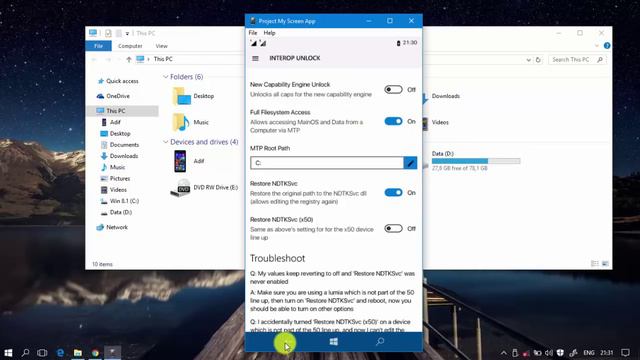This screenshot has width=640, height=360.
Task: Switch to the Computer ribbon tab
Action: point(130,46)
